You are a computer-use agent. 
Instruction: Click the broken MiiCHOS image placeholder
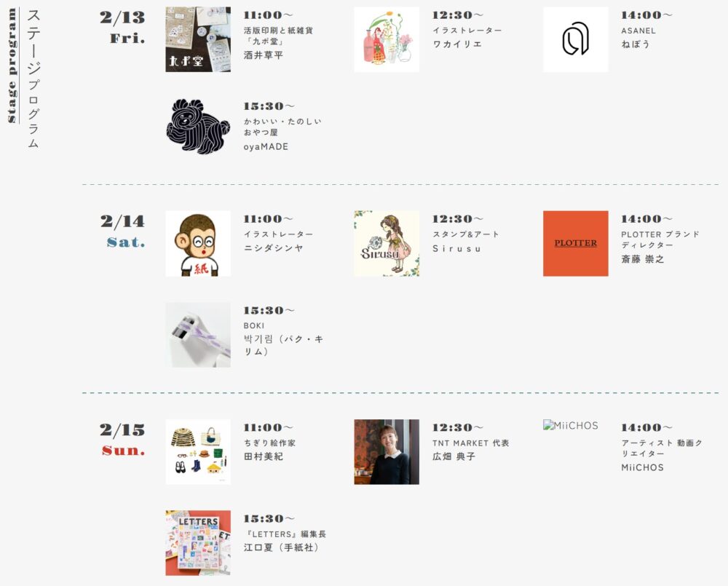coord(571,425)
